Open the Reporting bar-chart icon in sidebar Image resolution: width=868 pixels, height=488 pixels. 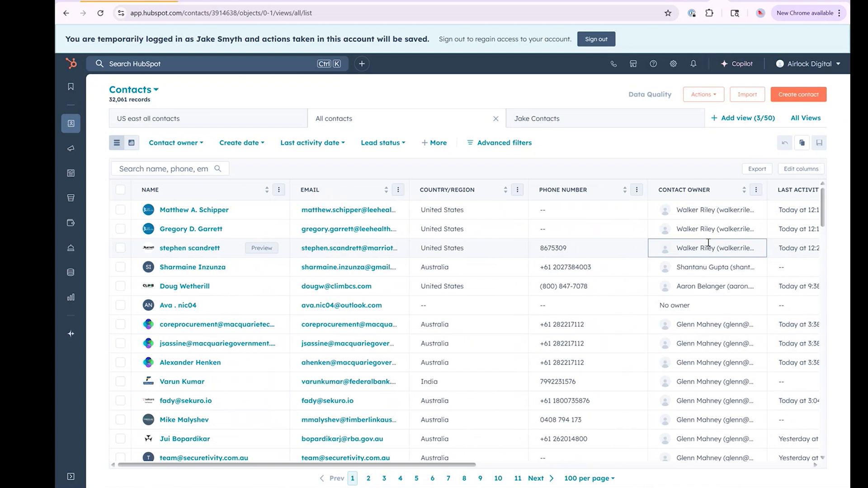coord(71,297)
